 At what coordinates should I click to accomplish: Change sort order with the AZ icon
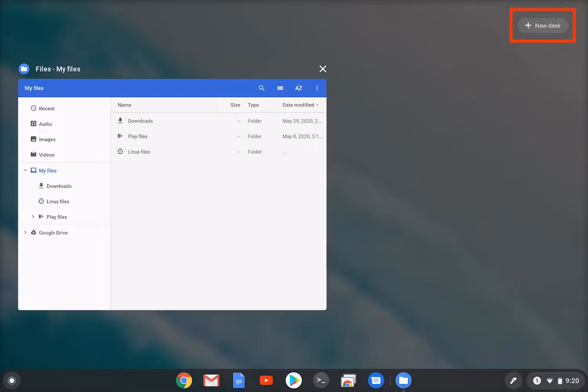click(299, 88)
